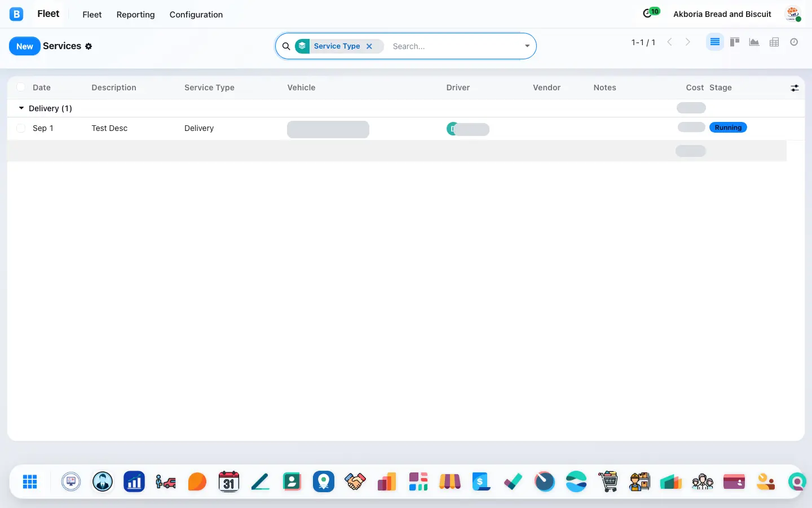812x508 pixels.
Task: Sort by the Driver column header
Action: 458,87
